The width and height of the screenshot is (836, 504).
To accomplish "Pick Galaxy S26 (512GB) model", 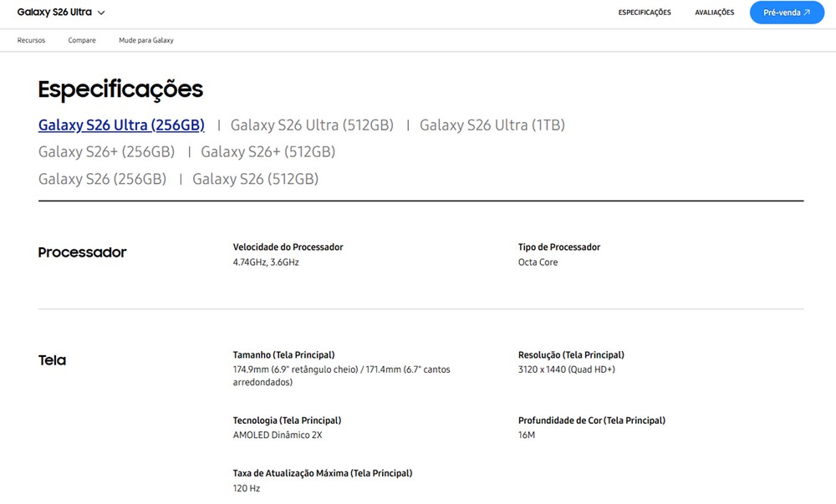I will tap(255, 179).
